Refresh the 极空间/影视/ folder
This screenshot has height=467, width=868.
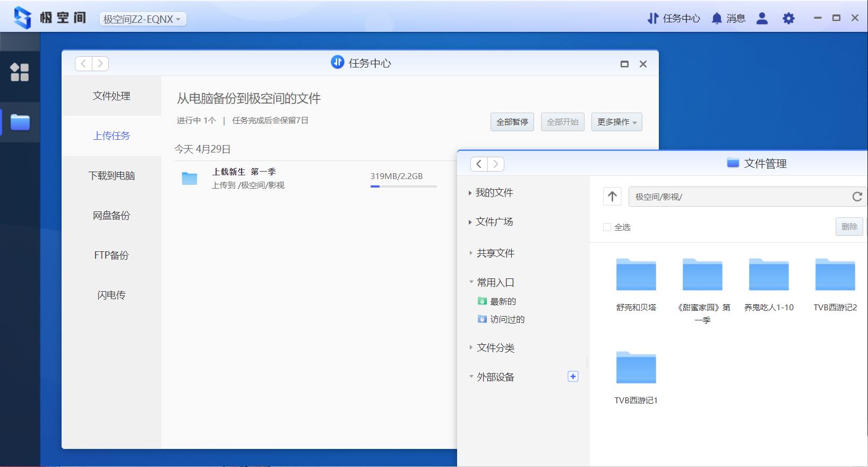pyautogui.click(x=857, y=197)
